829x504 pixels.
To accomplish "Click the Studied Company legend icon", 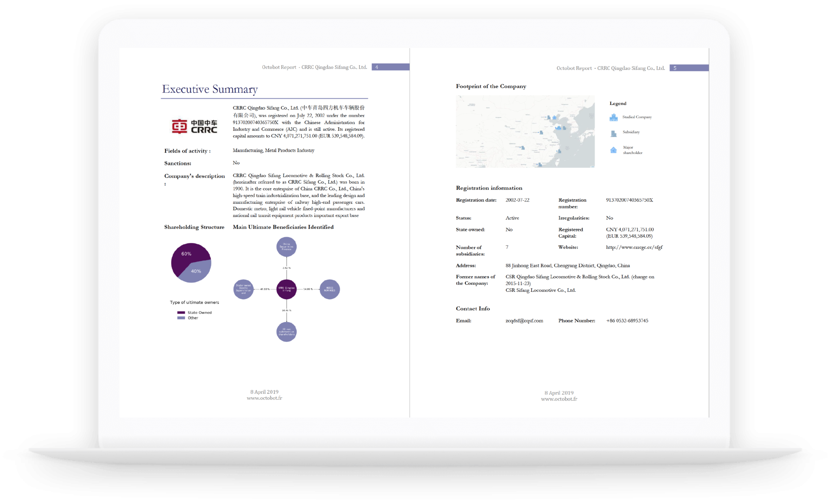I will (613, 117).
